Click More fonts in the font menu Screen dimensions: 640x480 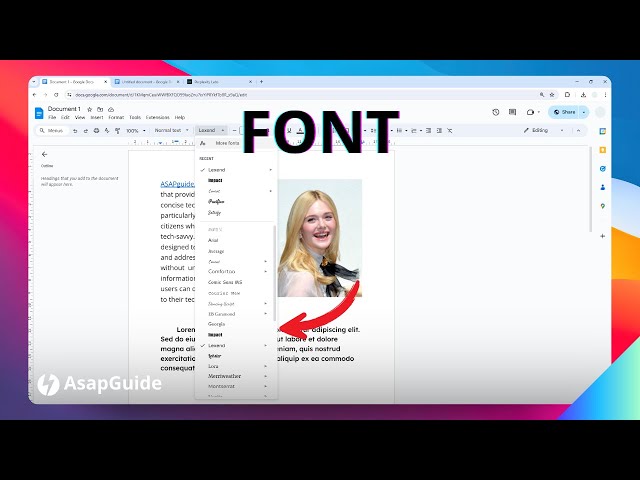coord(227,143)
